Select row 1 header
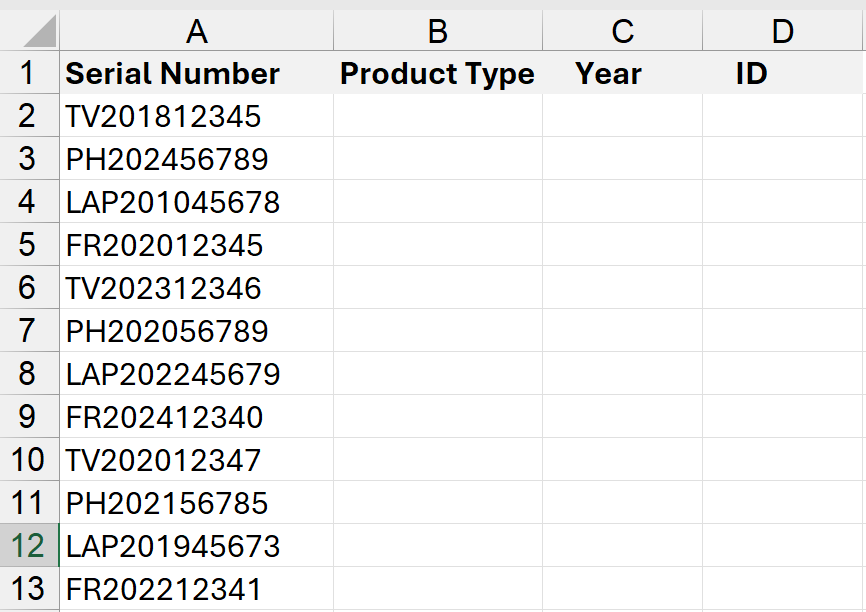The image size is (866, 612). click(x=27, y=74)
